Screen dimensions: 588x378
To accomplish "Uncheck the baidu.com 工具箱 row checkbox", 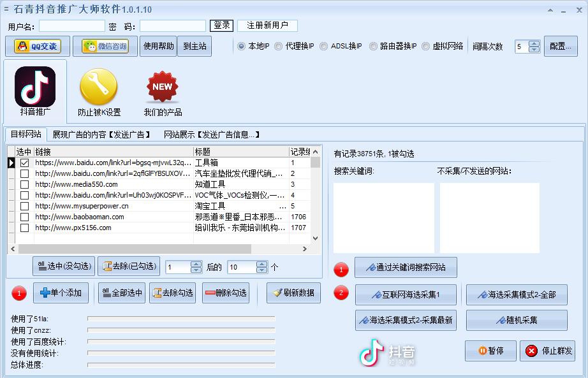I will tap(24, 162).
